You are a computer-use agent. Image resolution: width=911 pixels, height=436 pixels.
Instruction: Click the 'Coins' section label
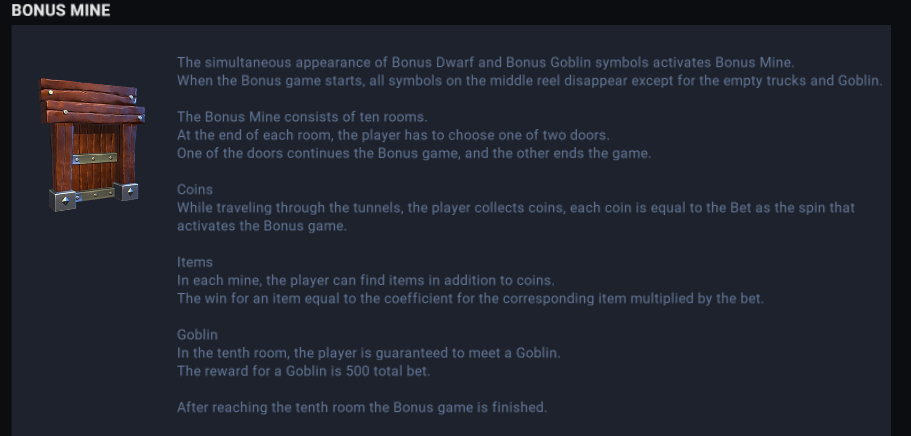[195, 189]
